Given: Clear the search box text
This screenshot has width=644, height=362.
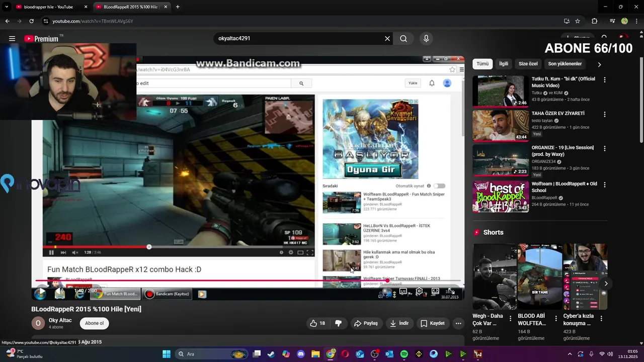Looking at the screenshot, I should 387,39.
